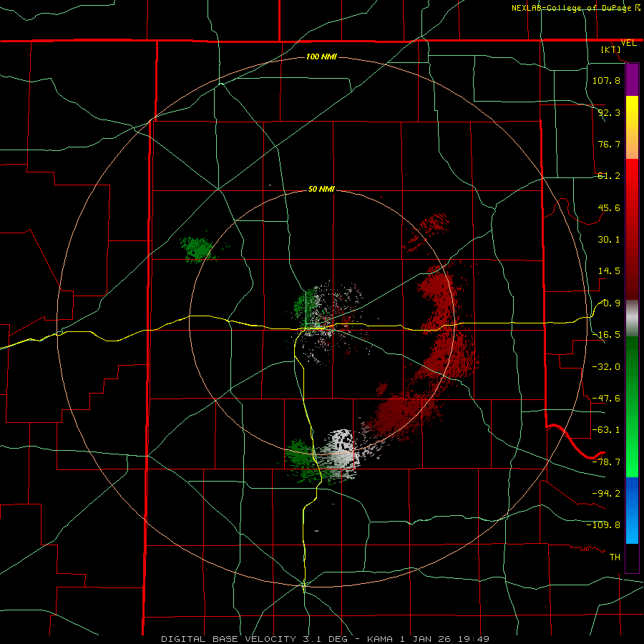Screen dimensions: 644x644
Task: Select the 92.3 legend value
Action: [x=609, y=112]
